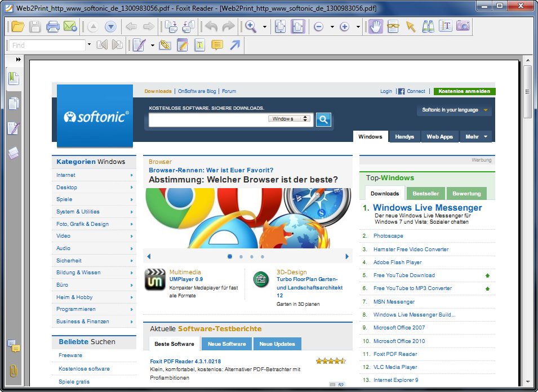This screenshot has width=538, height=392.
Task: Click the Foxit PDF Reader 4.3.1.0218 link
Action: [185, 362]
